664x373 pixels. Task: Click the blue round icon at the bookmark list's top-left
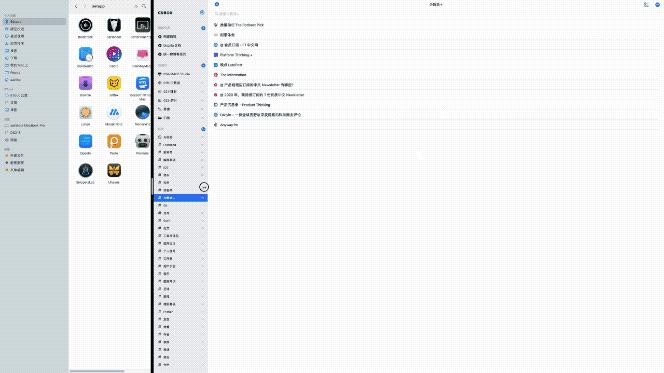pyautogui.click(x=217, y=4)
